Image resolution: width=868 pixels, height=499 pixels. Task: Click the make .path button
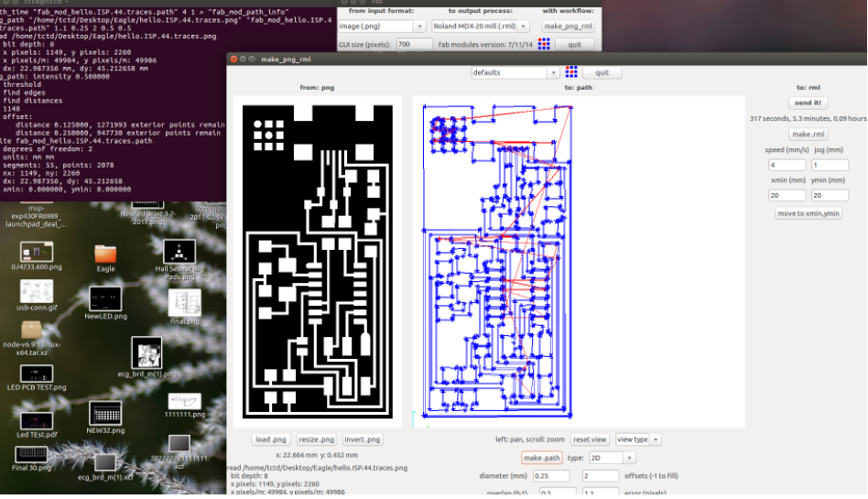pos(541,458)
